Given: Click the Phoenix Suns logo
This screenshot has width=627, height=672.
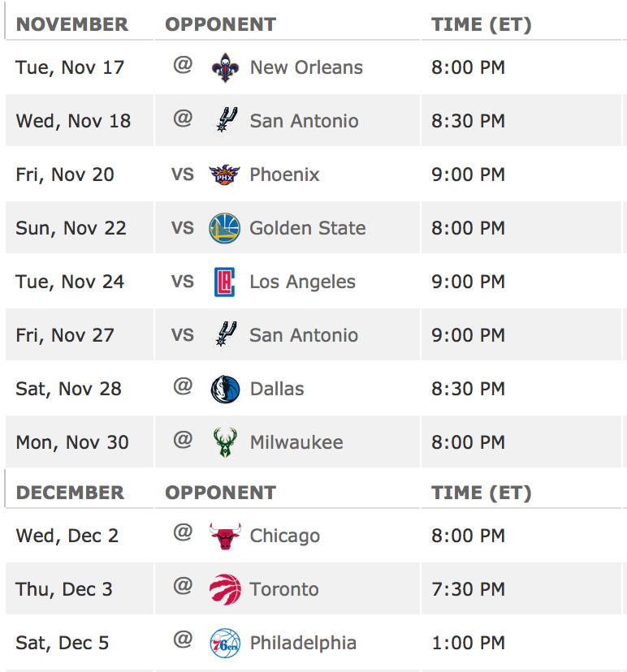Looking at the screenshot, I should (x=224, y=174).
